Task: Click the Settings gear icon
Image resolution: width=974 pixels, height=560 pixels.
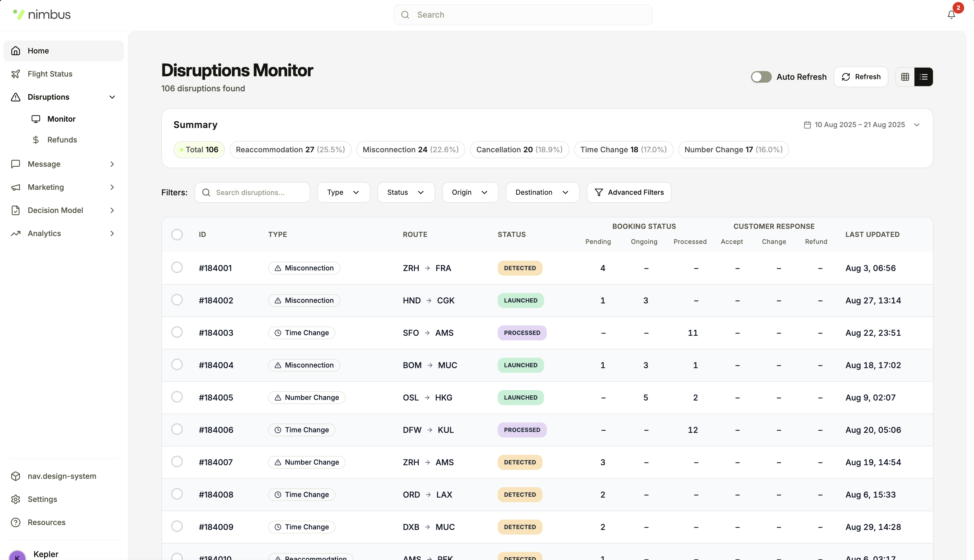Action: [x=16, y=499]
